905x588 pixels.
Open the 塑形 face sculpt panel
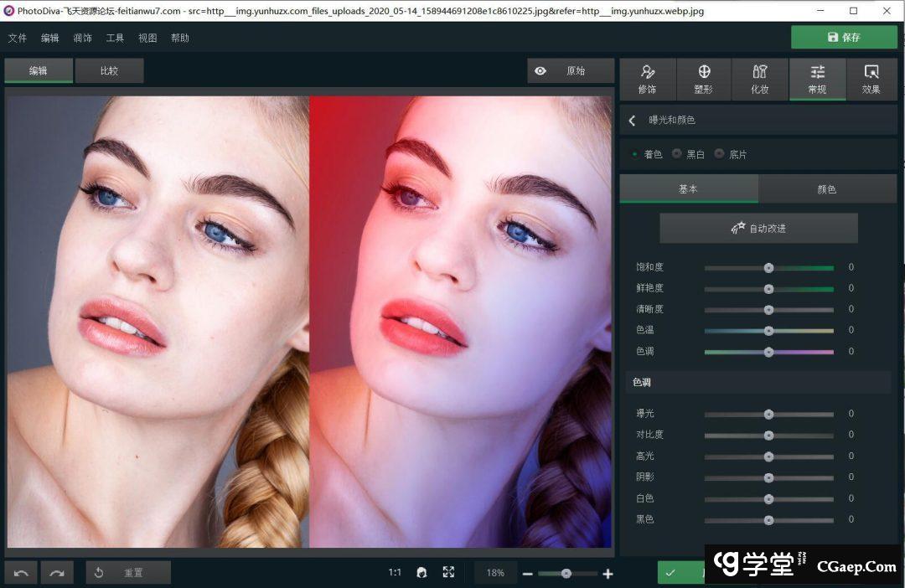click(x=704, y=79)
